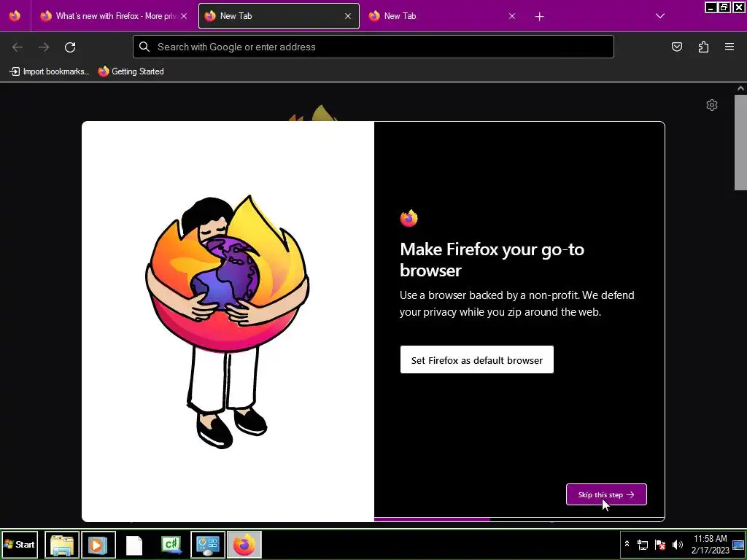Click scrollbar up arrow
The height and width of the screenshot is (560, 747).
(x=740, y=88)
